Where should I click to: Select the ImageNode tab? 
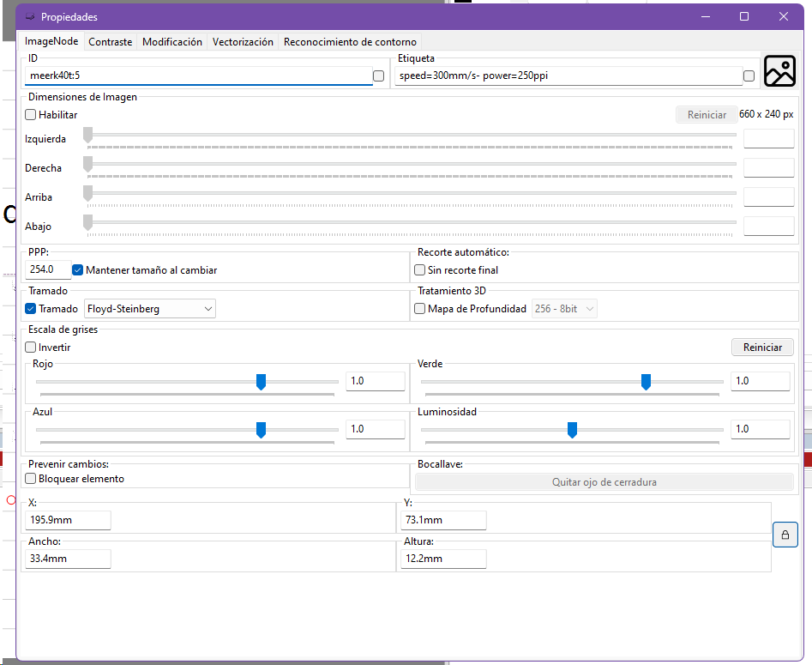pyautogui.click(x=51, y=41)
